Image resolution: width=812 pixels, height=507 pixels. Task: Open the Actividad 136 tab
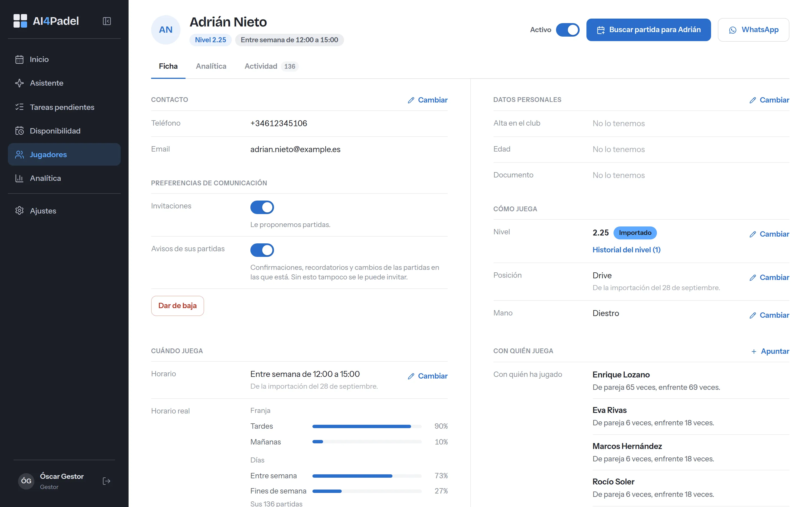point(272,66)
